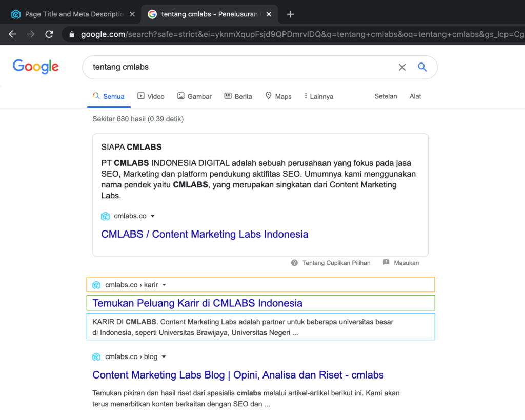Click the KARIR DI CMLABS description text
Viewport: 525px width, 420px height.
point(243,327)
